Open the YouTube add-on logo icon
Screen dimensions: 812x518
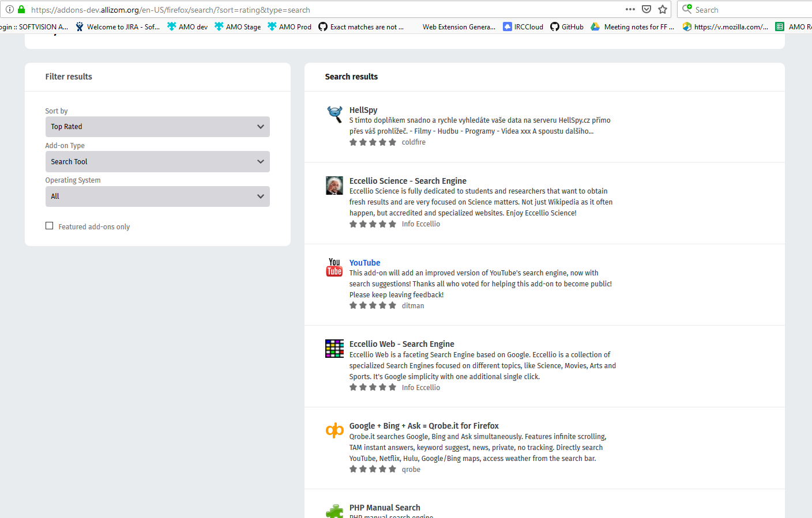click(x=334, y=267)
